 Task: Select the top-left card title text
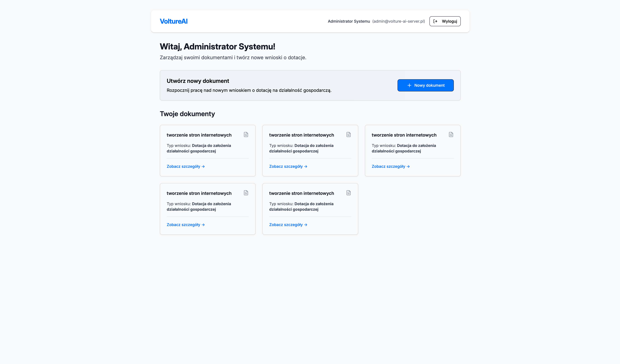coord(199,135)
